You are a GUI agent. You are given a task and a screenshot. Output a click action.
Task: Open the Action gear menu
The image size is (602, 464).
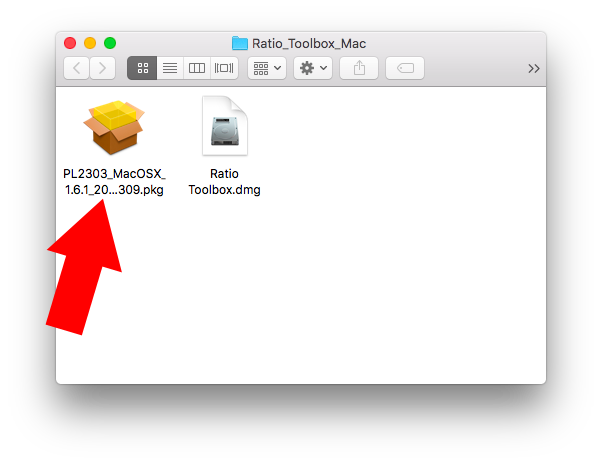coord(313,68)
